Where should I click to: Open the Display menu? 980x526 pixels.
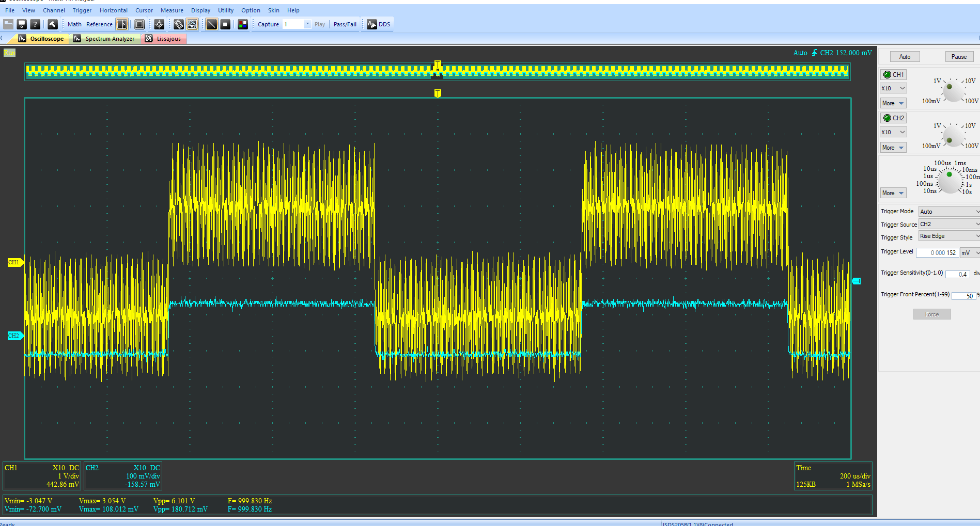click(x=200, y=10)
